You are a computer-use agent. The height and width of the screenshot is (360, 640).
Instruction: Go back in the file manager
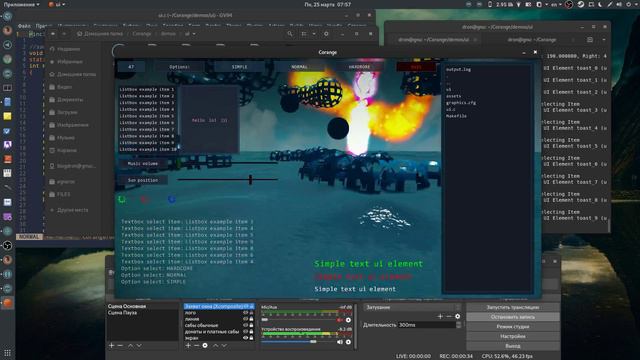click(x=53, y=34)
